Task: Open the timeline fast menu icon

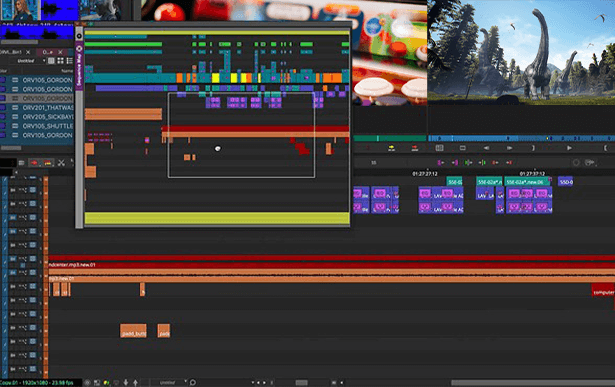Action: 22,163
